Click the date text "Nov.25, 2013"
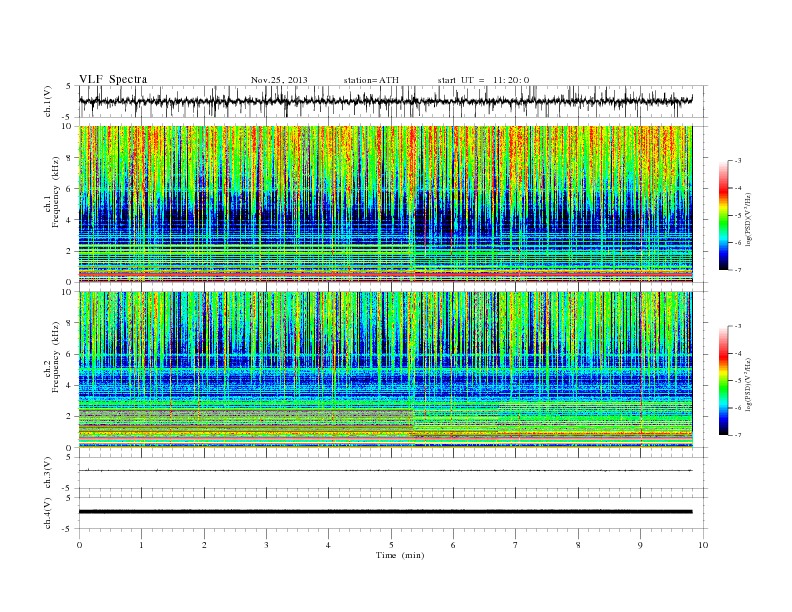The image size is (792, 612). pos(279,80)
